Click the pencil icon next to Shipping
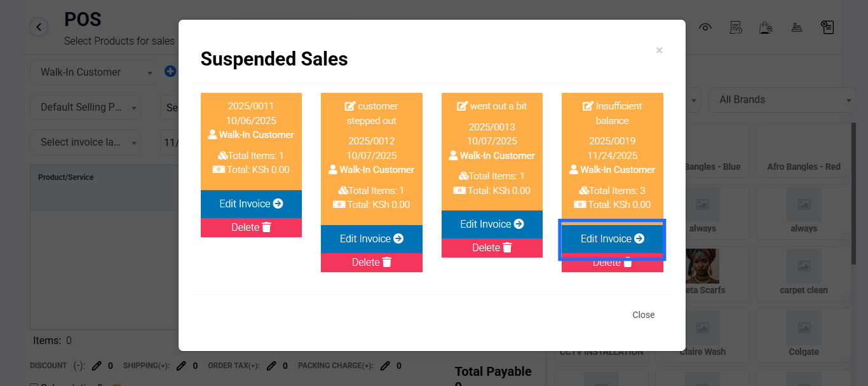 181,366
